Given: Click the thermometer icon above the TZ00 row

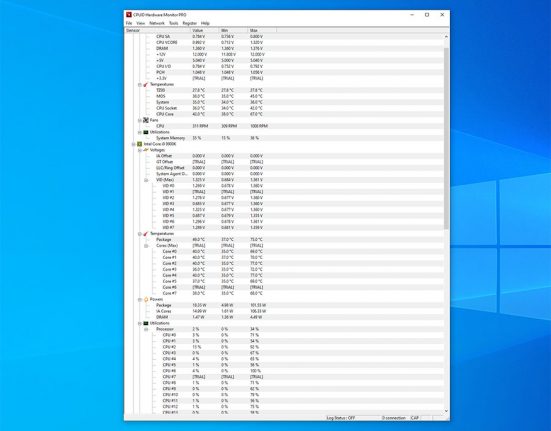Looking at the screenshot, I should pos(146,84).
